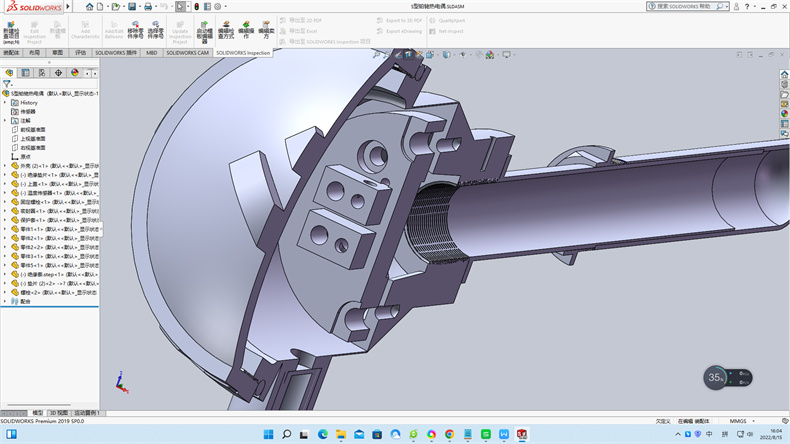Select the 3D 视图 bottom tab
790x444 pixels.
pyautogui.click(x=60, y=412)
